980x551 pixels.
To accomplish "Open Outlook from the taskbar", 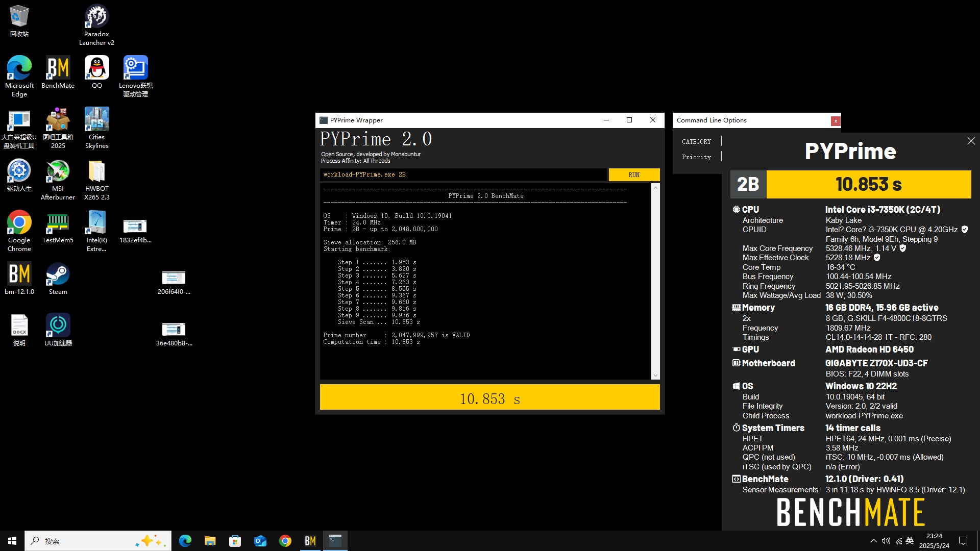I will click(260, 541).
